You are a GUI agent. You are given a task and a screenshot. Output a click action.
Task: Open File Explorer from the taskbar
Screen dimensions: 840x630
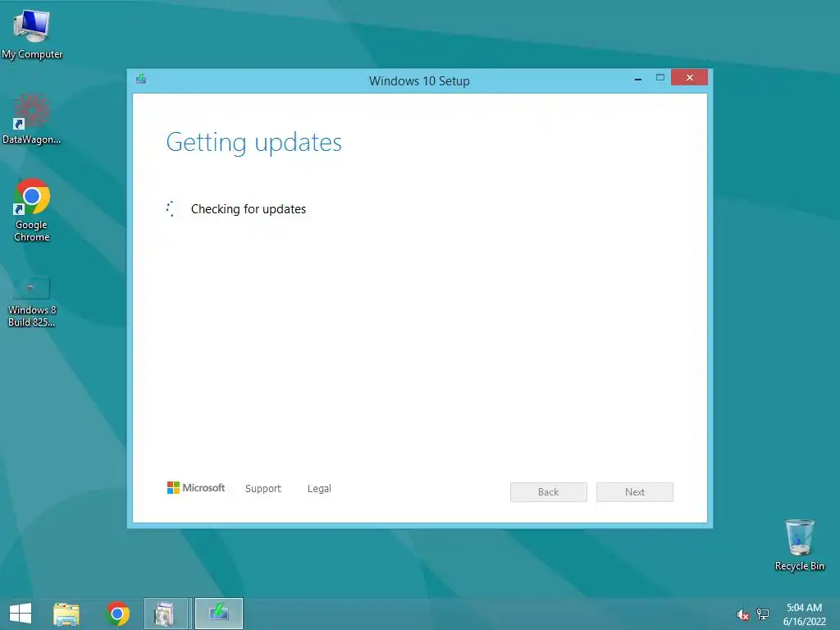pyautogui.click(x=66, y=614)
